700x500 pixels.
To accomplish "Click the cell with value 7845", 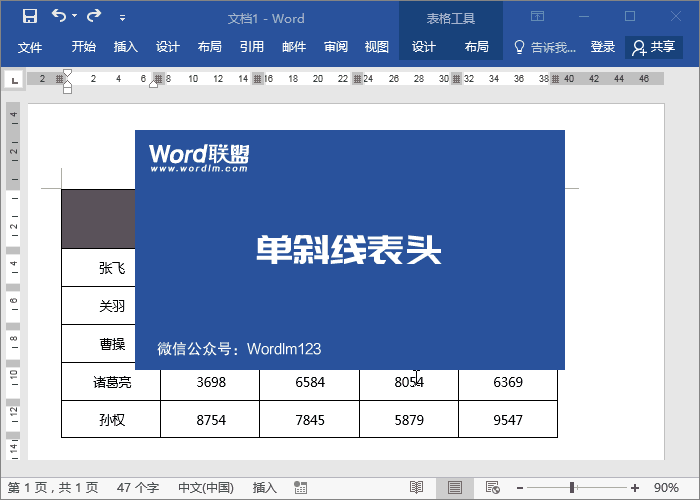I will coord(309,419).
